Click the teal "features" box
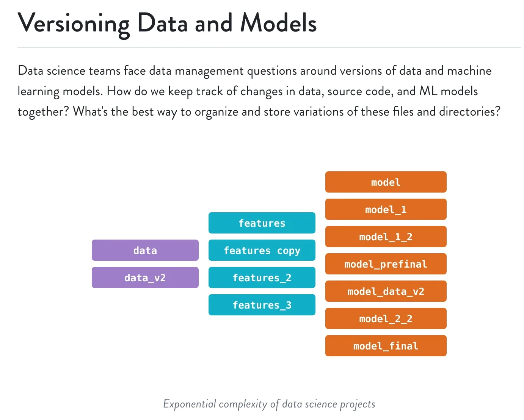Screen dimensions: 524x420 (262, 223)
